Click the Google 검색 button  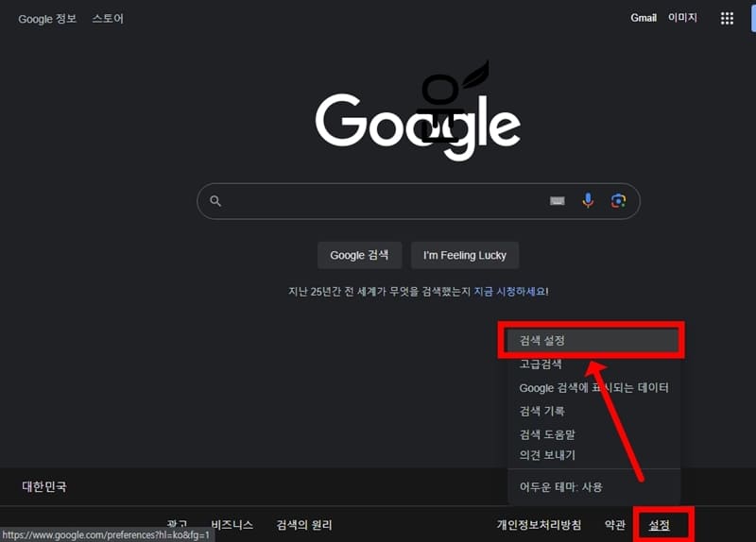click(x=359, y=255)
